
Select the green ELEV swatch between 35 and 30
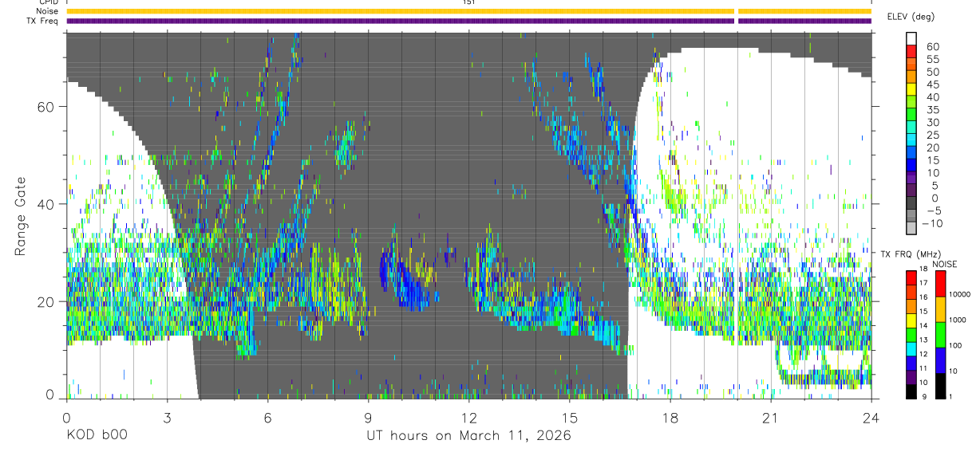pos(911,116)
